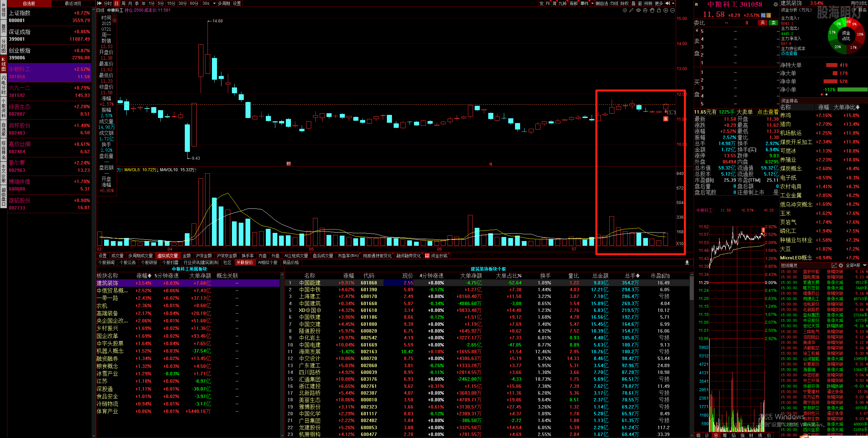Select 中国能建 row in stock table
The width and height of the screenshot is (868, 438).
(x=487, y=283)
